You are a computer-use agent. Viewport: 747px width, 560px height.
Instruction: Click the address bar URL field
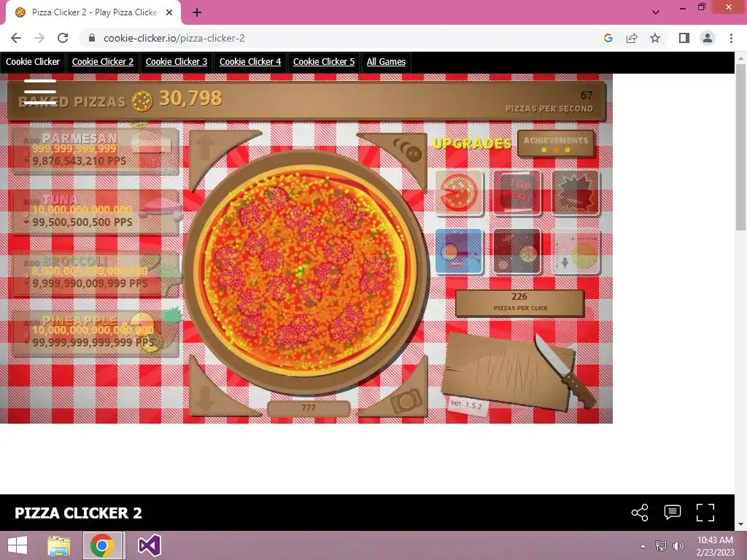click(x=343, y=38)
